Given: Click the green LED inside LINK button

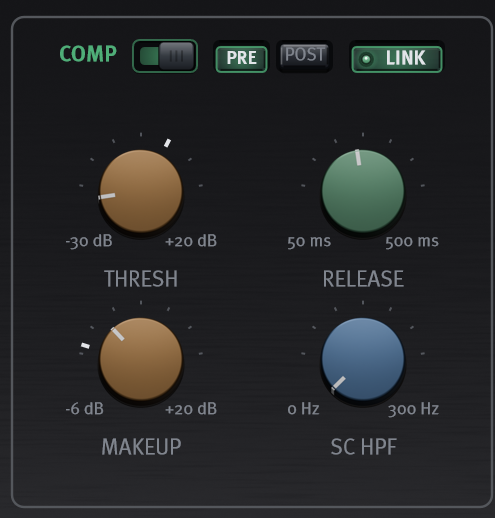Looking at the screenshot, I should (366, 59).
